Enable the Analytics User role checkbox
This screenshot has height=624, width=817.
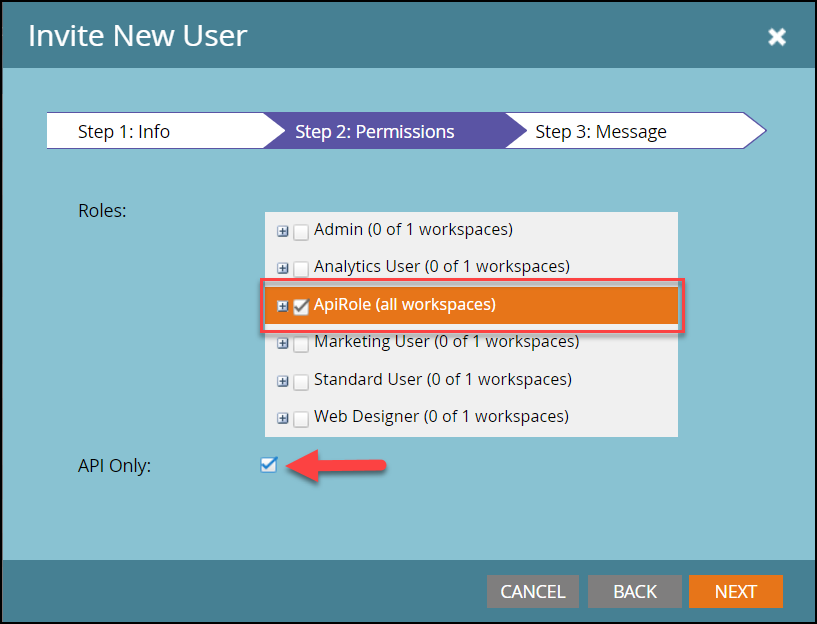click(301, 268)
